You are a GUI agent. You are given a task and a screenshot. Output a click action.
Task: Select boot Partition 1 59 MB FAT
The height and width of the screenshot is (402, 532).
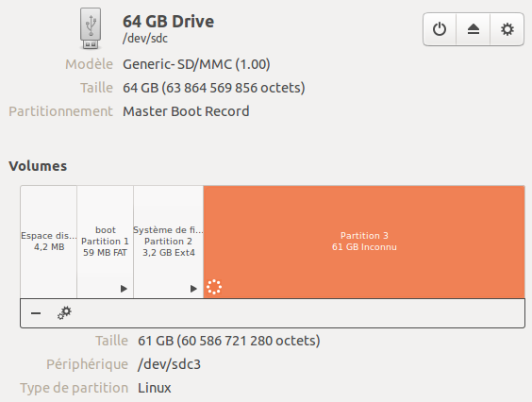106,242
